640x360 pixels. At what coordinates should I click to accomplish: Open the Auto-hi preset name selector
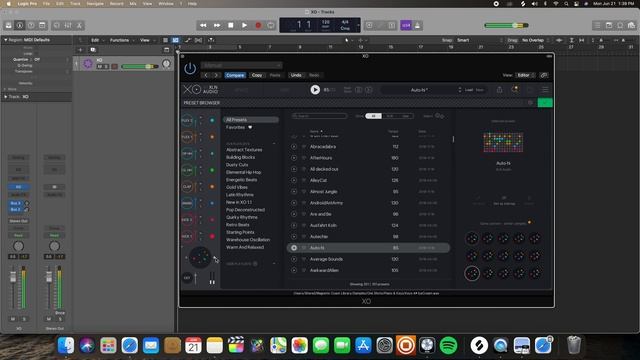420,90
